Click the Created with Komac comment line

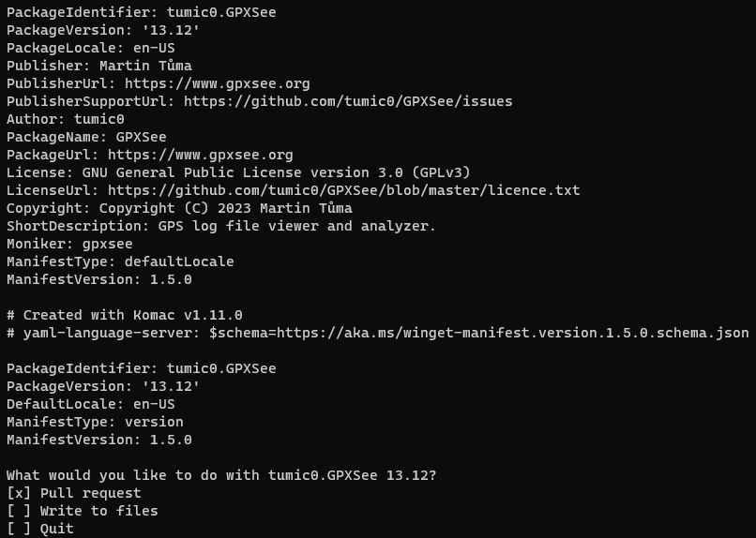tap(124, 315)
